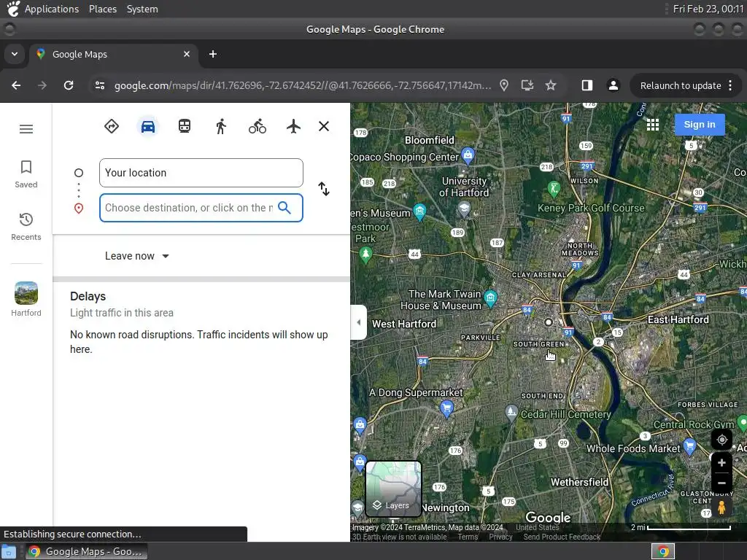Click Send Product Feedback link
Viewport: 747px width, 560px height.
pos(562,537)
